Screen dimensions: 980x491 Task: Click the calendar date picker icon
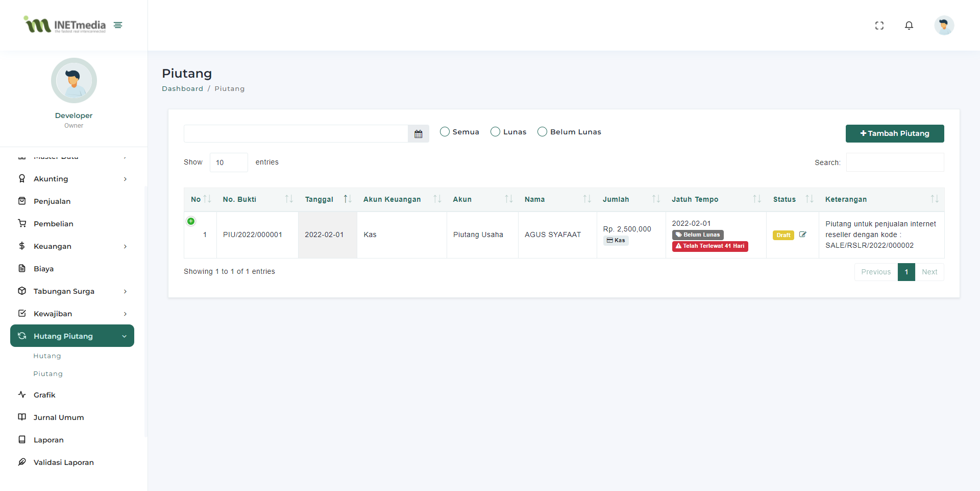tap(418, 134)
